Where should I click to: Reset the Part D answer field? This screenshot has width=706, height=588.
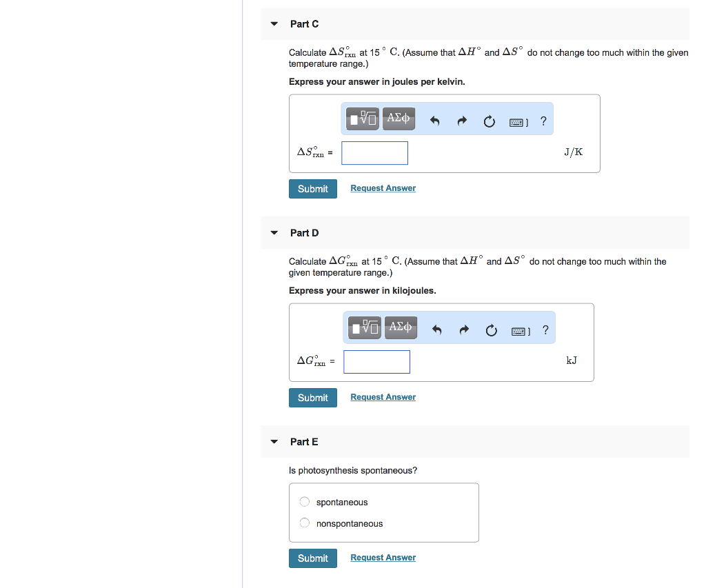[491, 331]
